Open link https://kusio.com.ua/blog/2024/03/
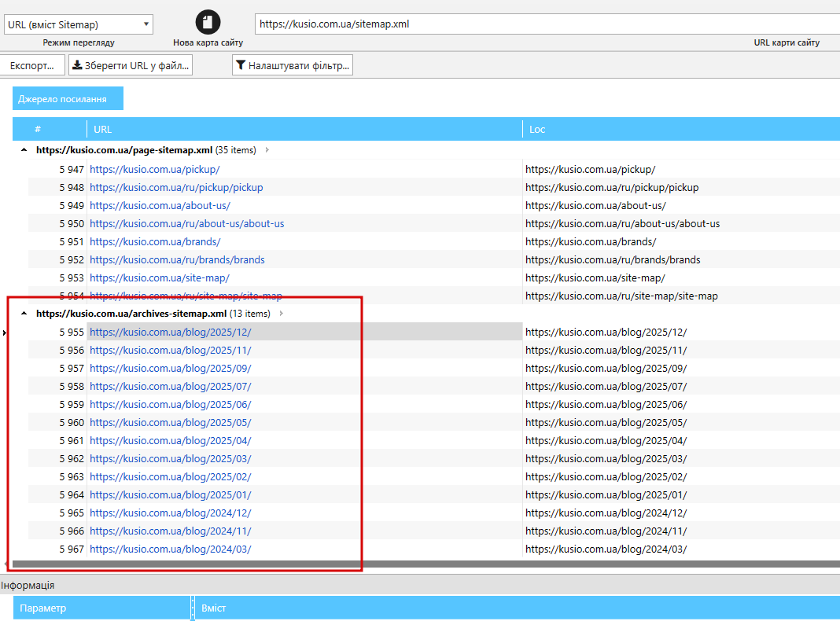Screen dimensions: 840x621 (x=171, y=549)
